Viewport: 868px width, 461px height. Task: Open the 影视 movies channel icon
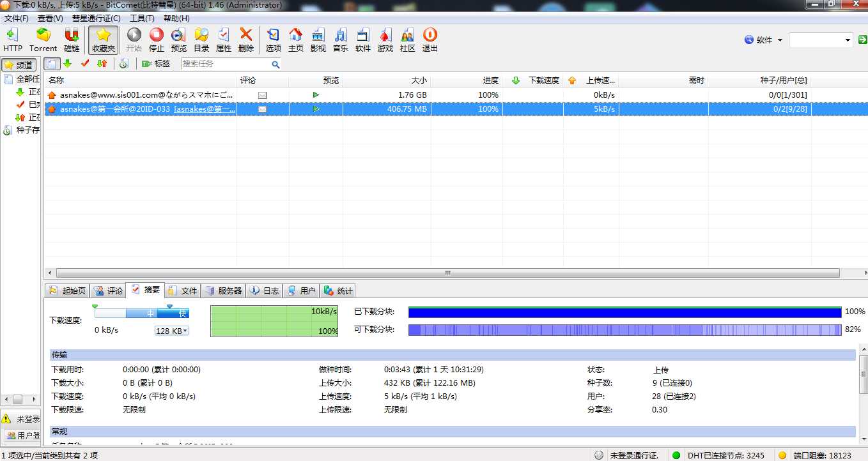pyautogui.click(x=318, y=40)
